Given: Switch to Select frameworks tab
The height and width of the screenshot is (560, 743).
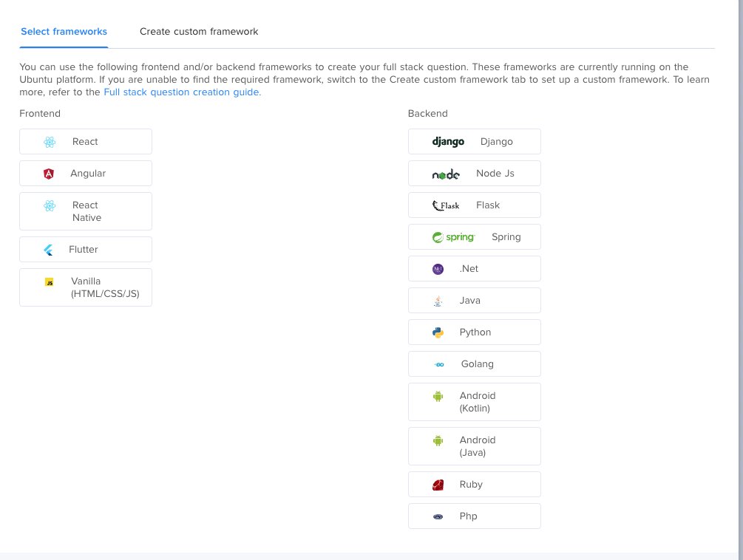Looking at the screenshot, I should click(x=64, y=32).
